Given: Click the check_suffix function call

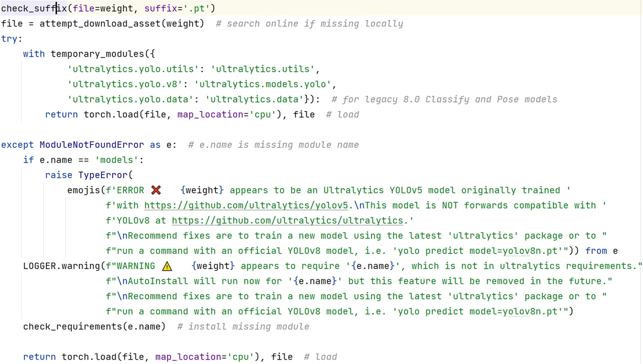Looking at the screenshot, I should tap(34, 9).
